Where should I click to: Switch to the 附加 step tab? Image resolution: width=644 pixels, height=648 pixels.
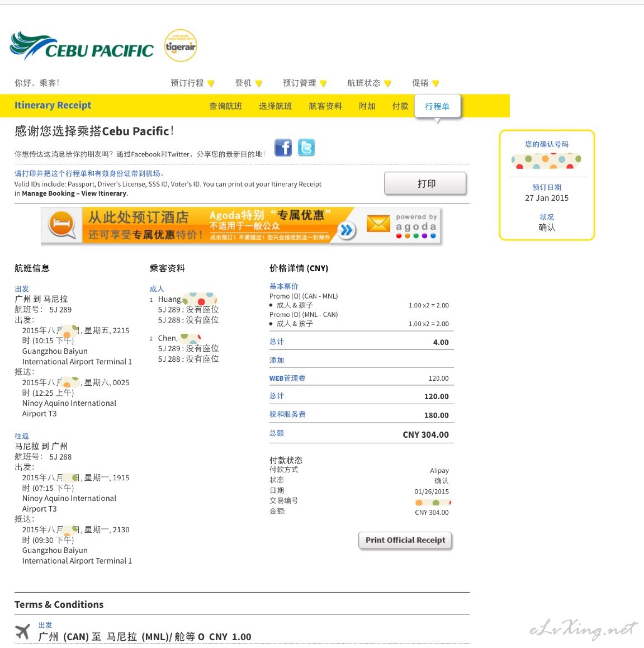(x=367, y=106)
